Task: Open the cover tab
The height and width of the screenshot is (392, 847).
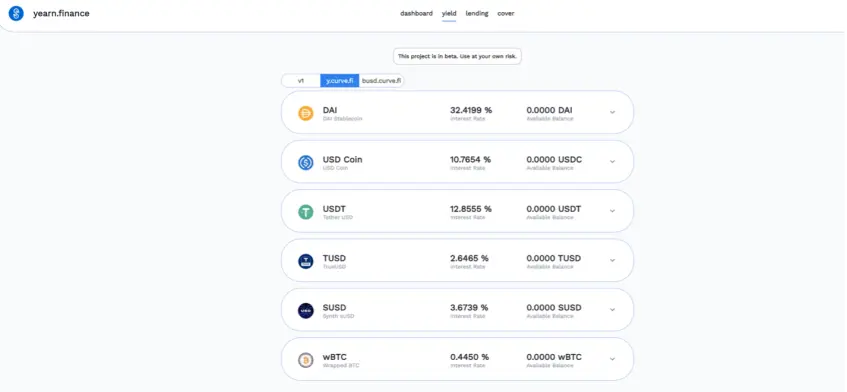Action: [506, 13]
